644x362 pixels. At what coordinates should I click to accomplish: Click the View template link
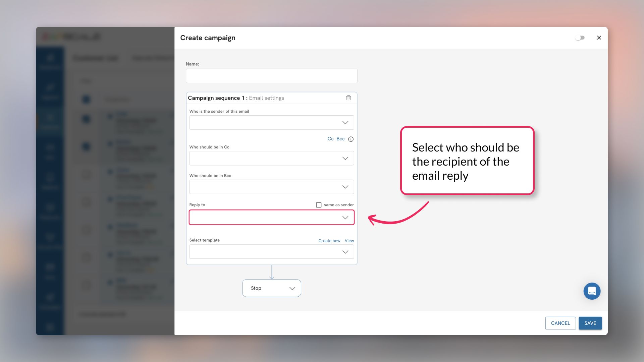click(349, 240)
